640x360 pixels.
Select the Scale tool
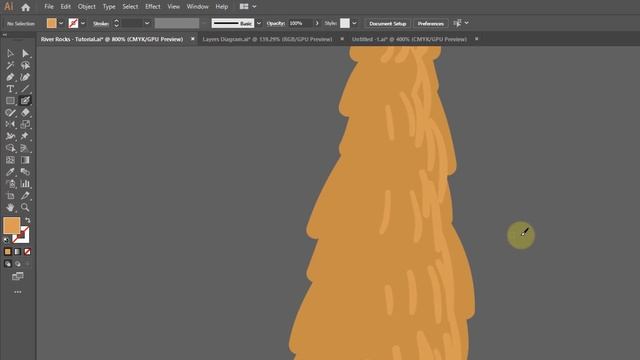[x=25, y=124]
